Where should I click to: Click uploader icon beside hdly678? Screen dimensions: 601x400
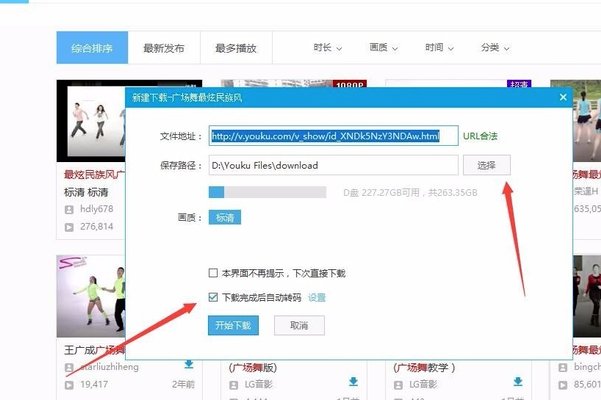69,210
